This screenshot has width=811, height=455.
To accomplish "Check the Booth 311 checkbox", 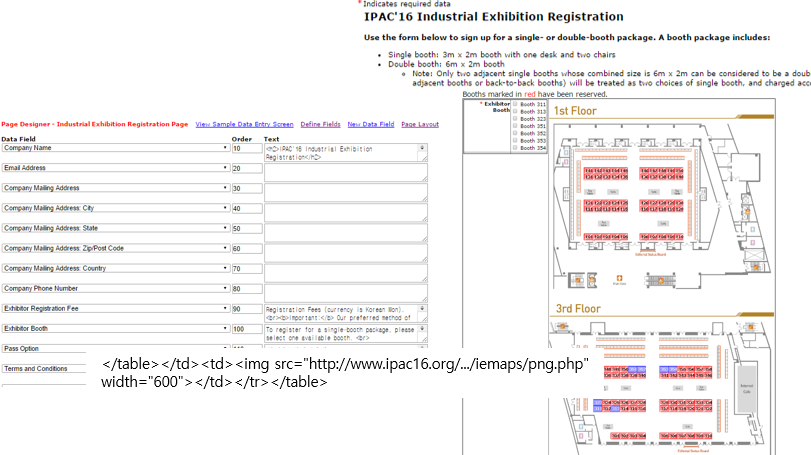I will 515,104.
